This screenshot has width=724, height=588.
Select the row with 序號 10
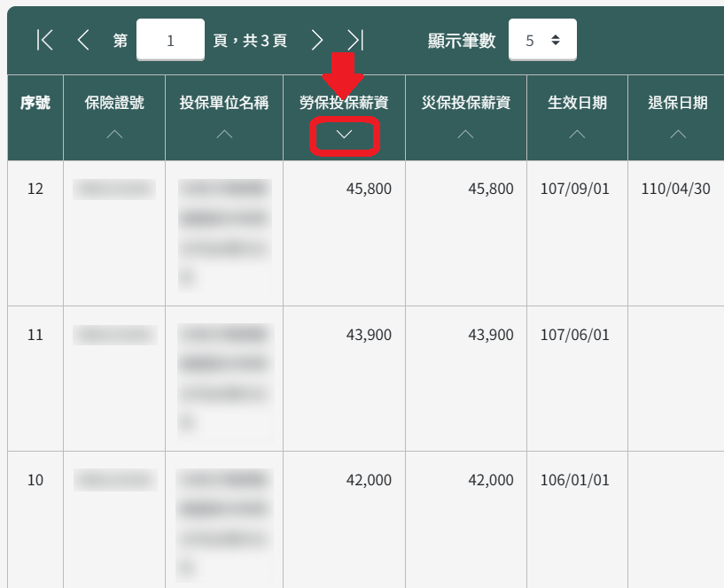click(35, 480)
